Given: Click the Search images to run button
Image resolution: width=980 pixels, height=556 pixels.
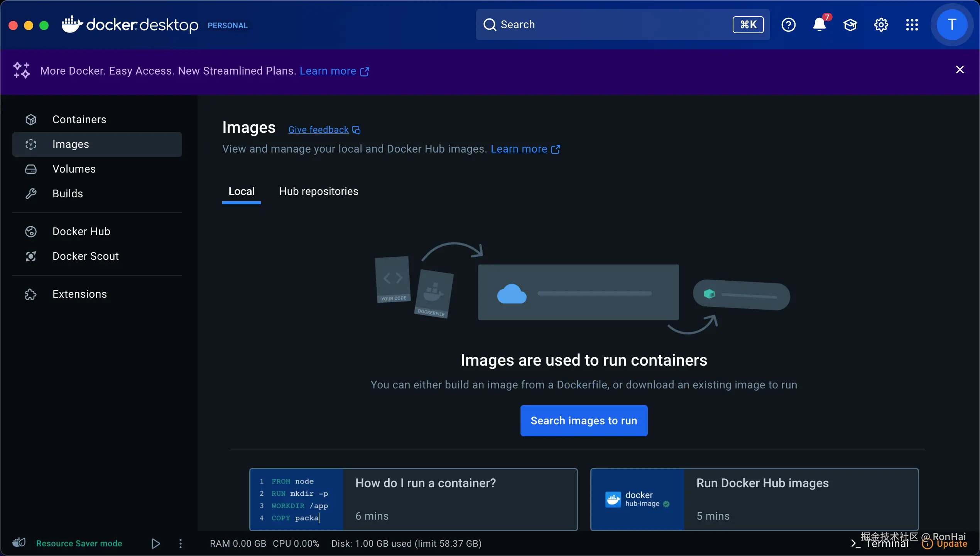Looking at the screenshot, I should (584, 421).
